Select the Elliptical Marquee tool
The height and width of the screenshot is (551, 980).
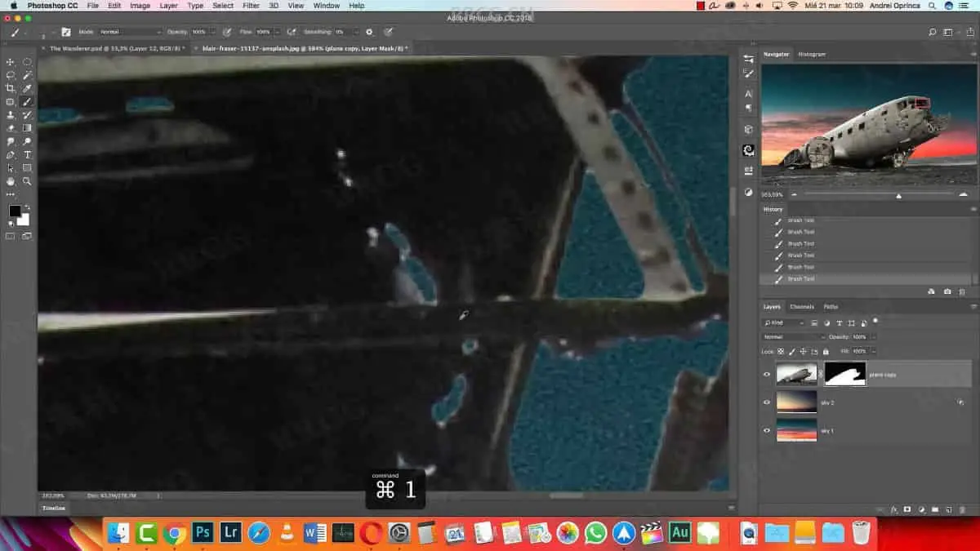point(27,62)
